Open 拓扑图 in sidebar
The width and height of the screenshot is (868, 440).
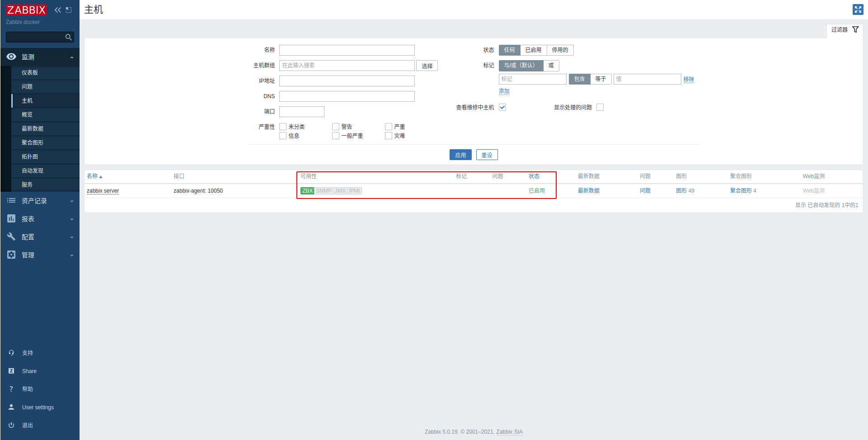45,156
